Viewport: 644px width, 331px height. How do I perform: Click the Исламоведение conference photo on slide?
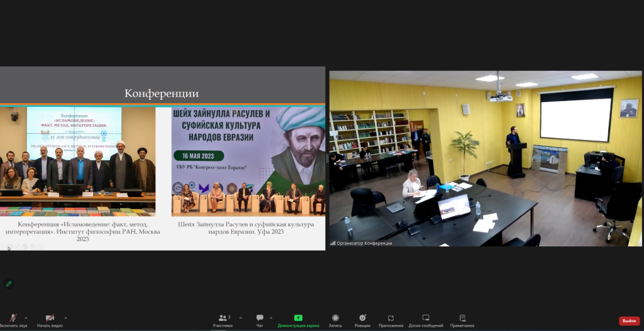pyautogui.click(x=77, y=161)
